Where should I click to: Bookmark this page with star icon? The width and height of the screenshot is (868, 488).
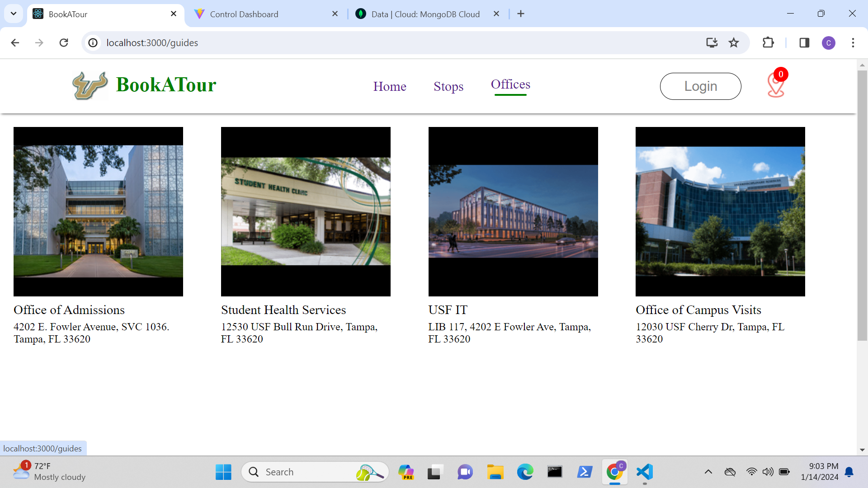(734, 43)
